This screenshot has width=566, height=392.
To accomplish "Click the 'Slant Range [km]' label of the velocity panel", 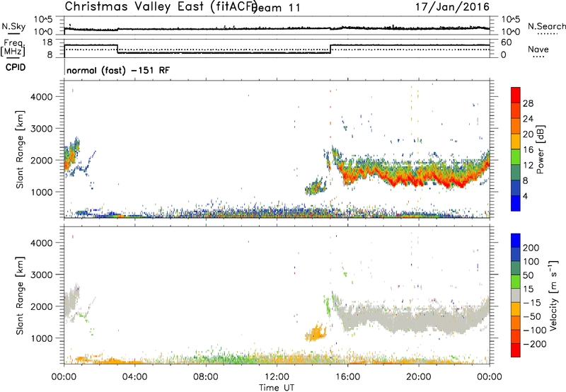I will 20,295.
